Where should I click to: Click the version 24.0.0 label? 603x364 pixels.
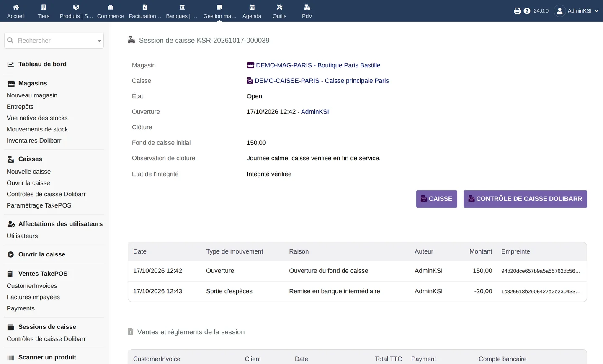[x=541, y=11]
